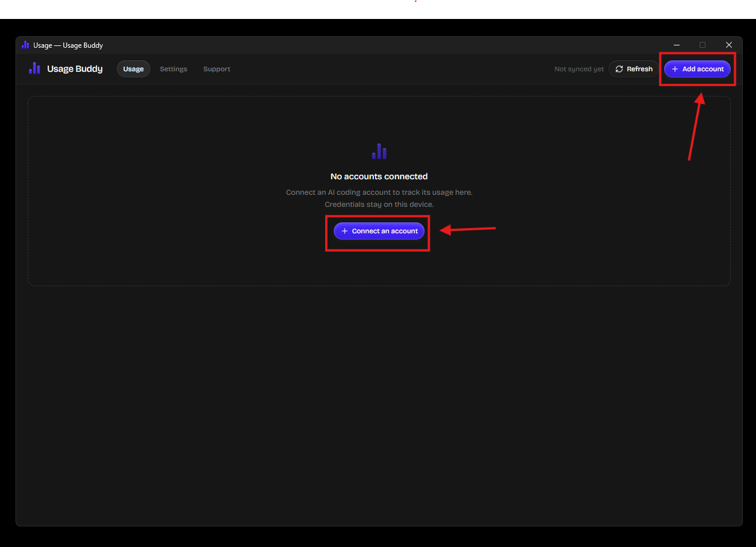Click the Not synced yet status text
This screenshot has width=756, height=547.
[579, 69]
